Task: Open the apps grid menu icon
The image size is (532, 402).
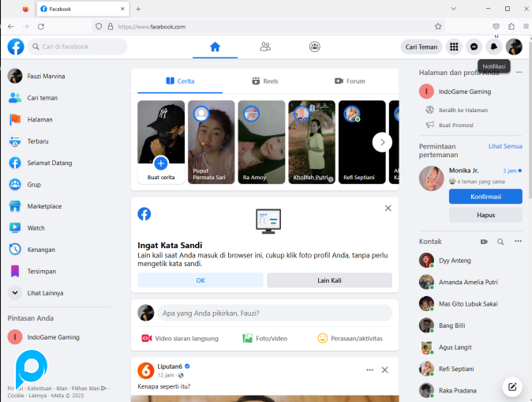Action: [x=454, y=47]
